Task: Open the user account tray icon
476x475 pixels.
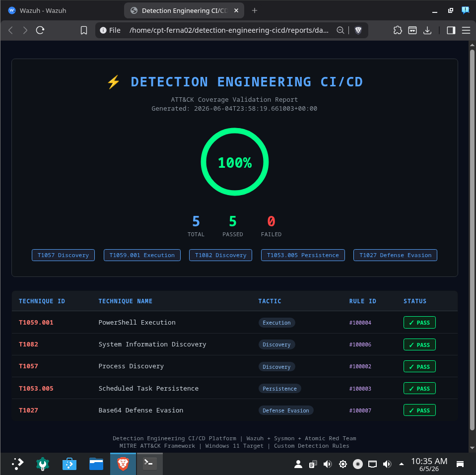Action: click(298, 464)
